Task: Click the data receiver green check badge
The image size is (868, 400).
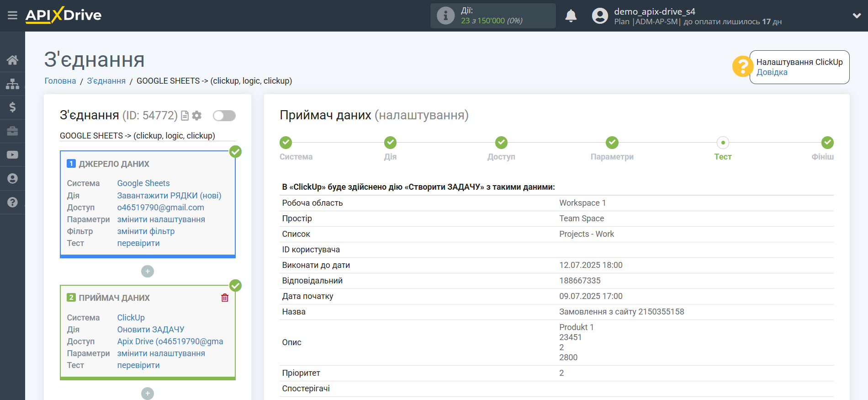Action: point(235,285)
